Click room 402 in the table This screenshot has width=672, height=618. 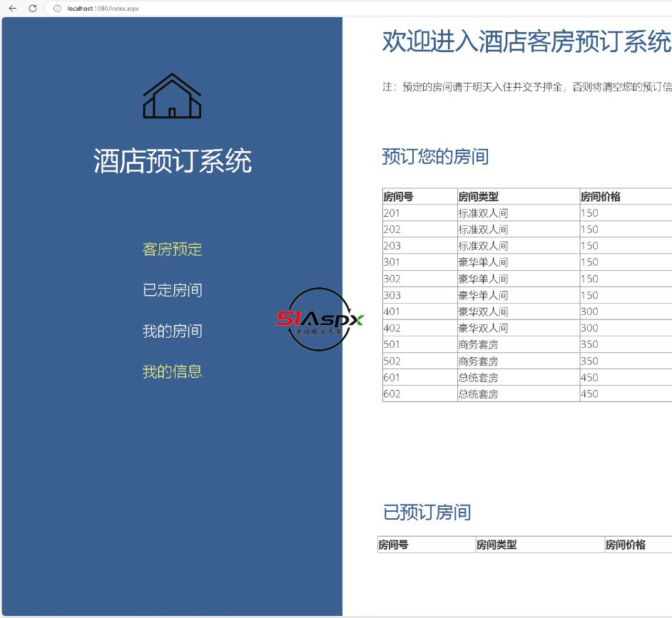click(x=392, y=328)
